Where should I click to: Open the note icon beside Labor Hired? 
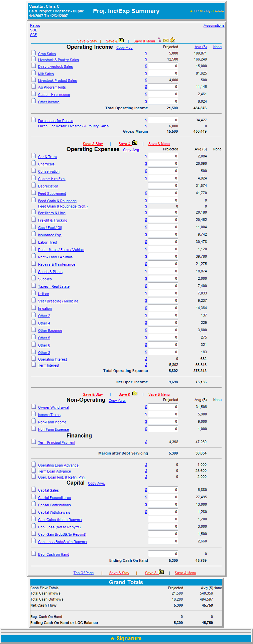[34, 241]
